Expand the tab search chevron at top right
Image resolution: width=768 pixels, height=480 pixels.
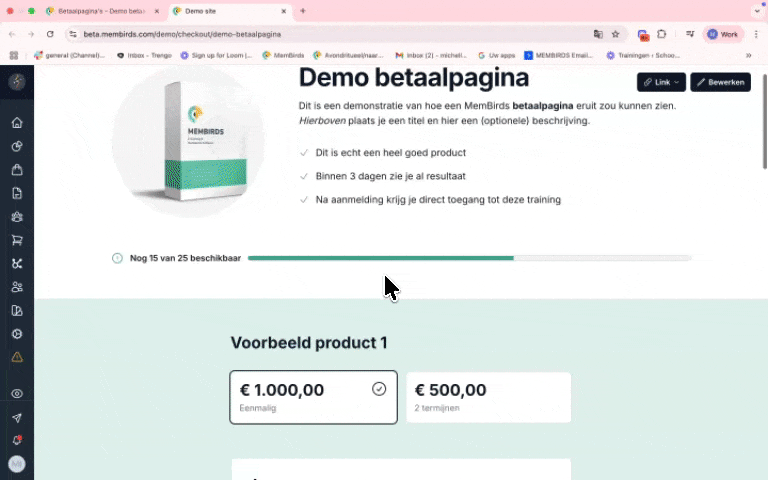tap(757, 11)
